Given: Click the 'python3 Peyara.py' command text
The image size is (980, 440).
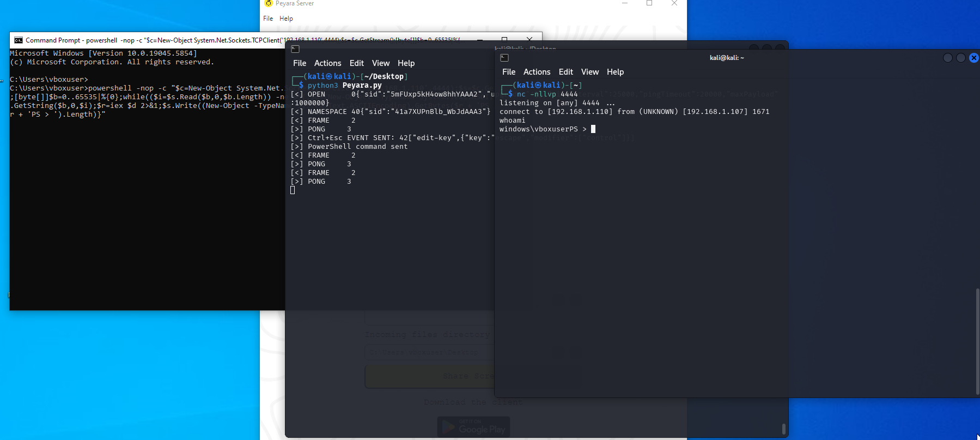Looking at the screenshot, I should pyautogui.click(x=344, y=86).
